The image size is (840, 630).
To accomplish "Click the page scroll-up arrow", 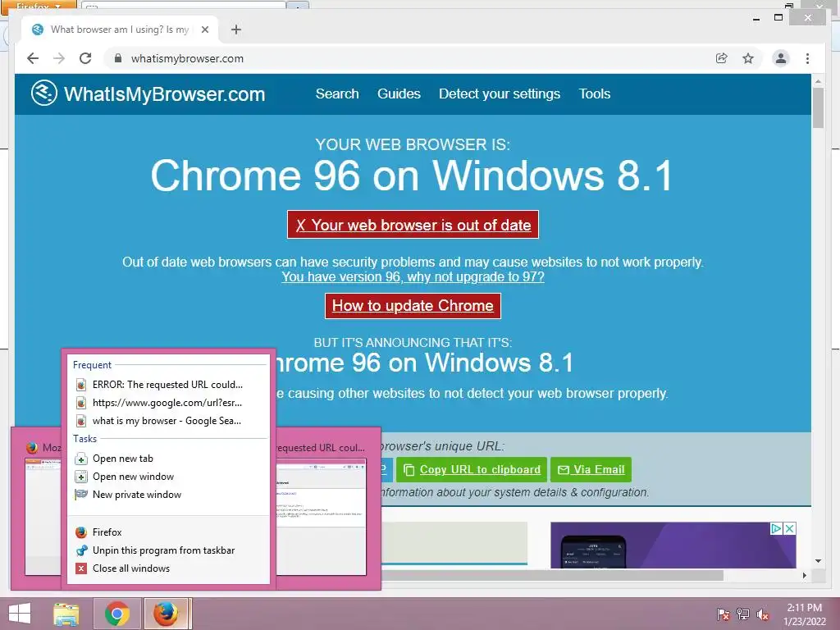I will [818, 81].
